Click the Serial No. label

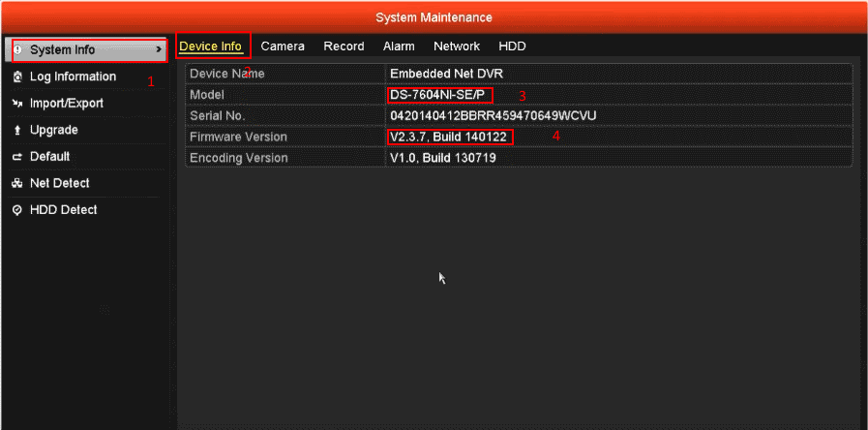[218, 116]
